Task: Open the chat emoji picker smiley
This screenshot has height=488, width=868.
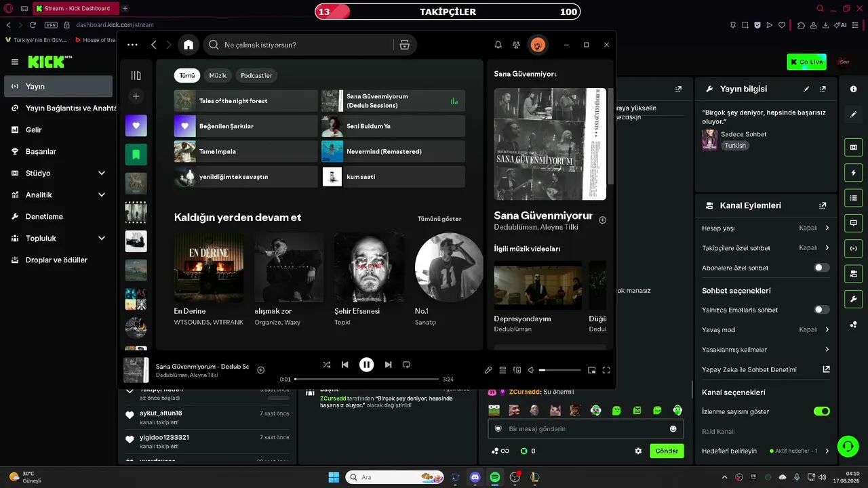Action: (673, 429)
